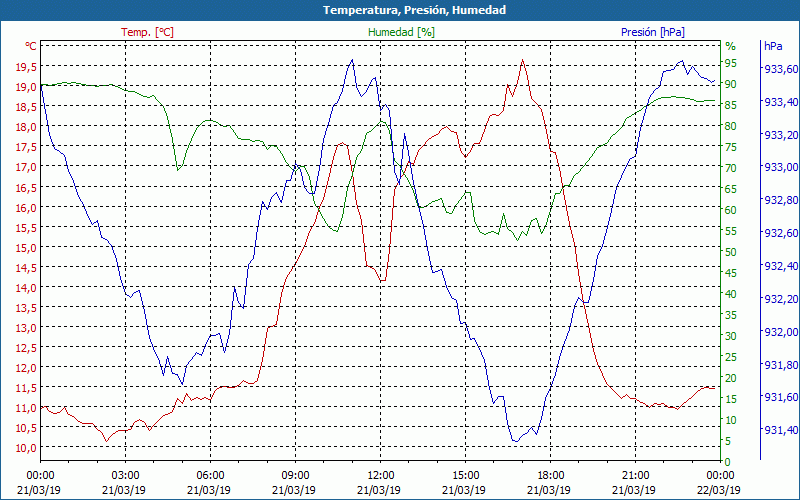Click the 18,5 value on the temperature axis
The height and width of the screenshot is (500, 800).
pos(24,107)
